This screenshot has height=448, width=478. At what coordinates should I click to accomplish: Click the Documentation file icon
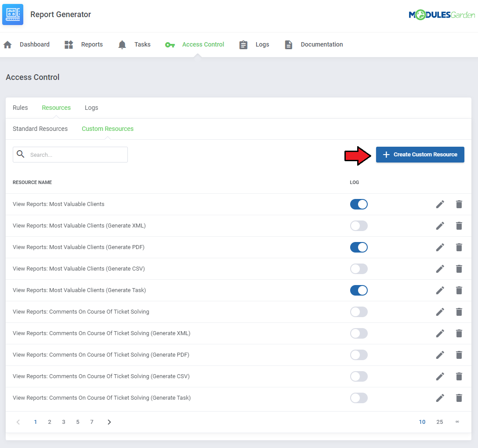288,45
